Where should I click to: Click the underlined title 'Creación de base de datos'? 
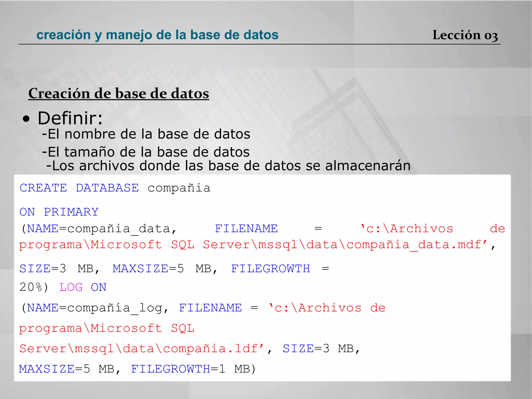point(119,94)
